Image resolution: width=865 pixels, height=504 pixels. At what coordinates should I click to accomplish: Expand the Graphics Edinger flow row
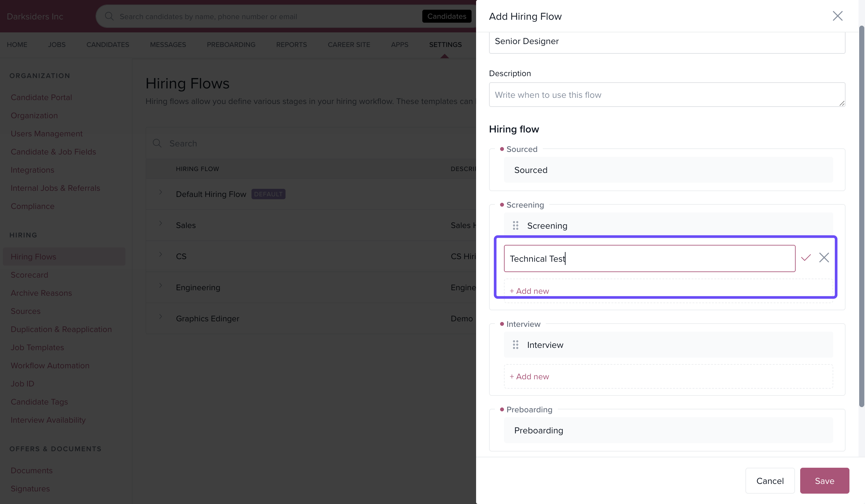pos(160,317)
